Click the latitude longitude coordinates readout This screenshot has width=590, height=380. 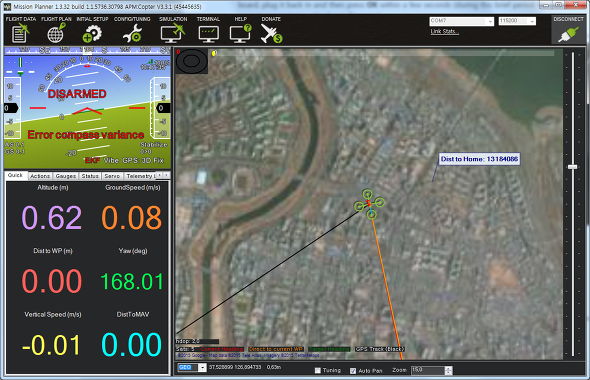coord(235,367)
